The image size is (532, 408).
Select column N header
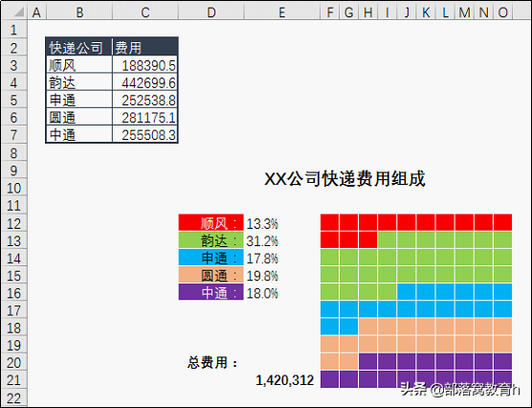(x=484, y=12)
